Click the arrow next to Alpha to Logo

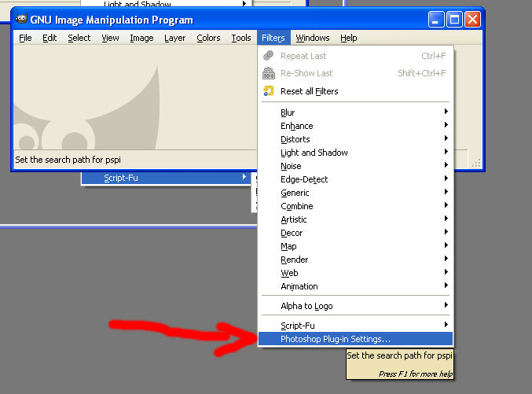point(446,304)
